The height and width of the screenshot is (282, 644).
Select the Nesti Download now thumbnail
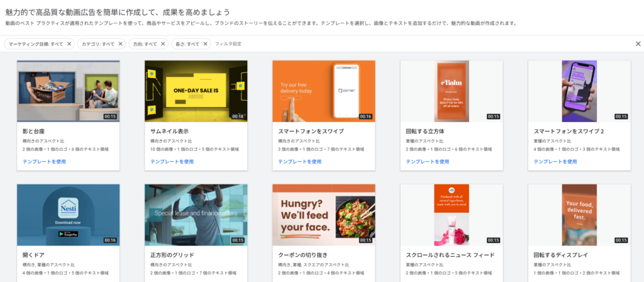tap(68, 215)
